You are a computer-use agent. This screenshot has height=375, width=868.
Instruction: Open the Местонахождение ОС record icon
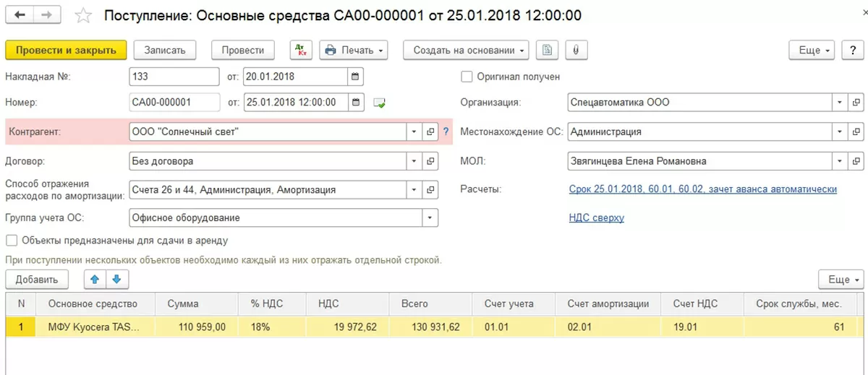(x=856, y=132)
